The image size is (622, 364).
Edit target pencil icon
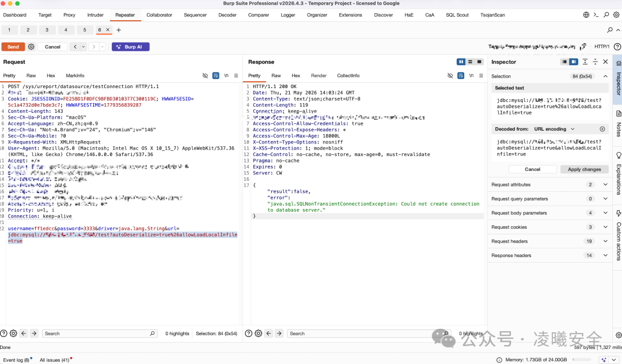(x=583, y=47)
